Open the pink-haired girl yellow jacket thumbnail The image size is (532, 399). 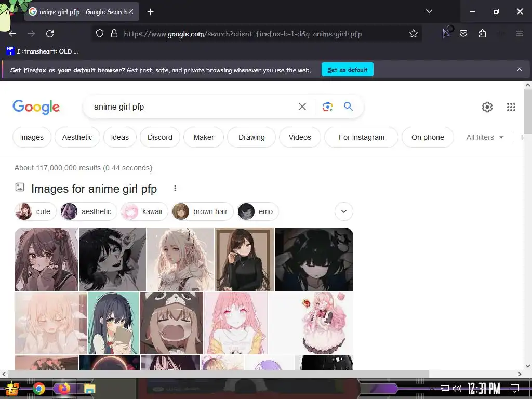(235, 323)
